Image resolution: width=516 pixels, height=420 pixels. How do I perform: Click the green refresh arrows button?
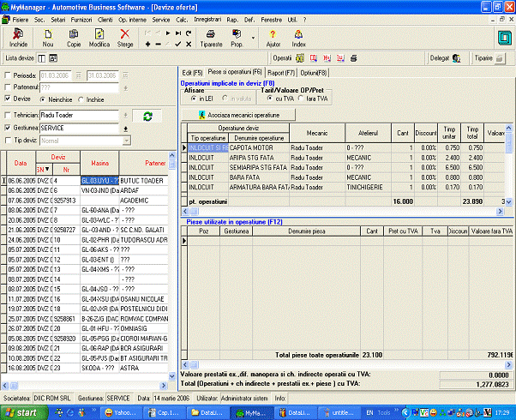click(x=147, y=116)
